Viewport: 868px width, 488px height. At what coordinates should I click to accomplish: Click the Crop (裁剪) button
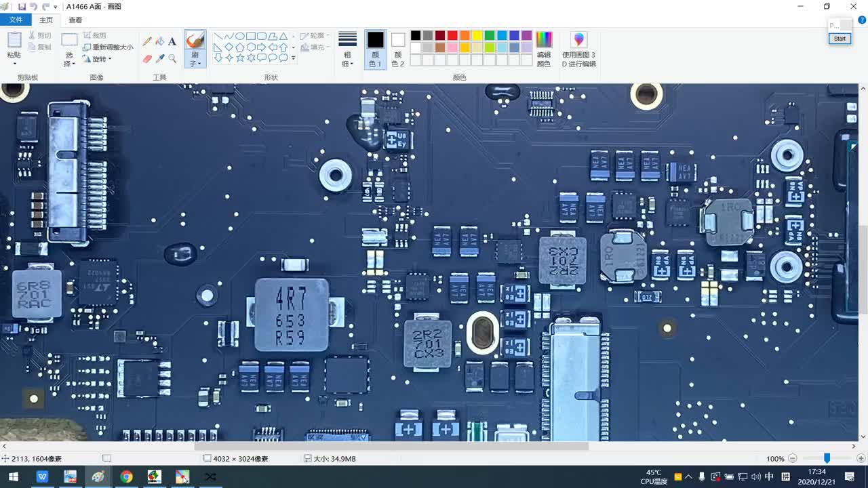pyautogui.click(x=95, y=35)
